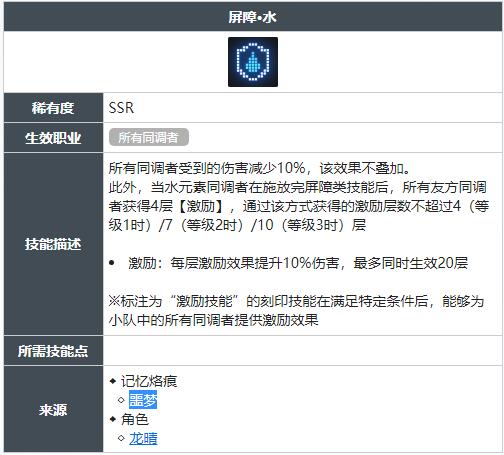The image size is (504, 455).
Task: Click the line starting 所有同调者受到的伤害
Action: click(259, 168)
